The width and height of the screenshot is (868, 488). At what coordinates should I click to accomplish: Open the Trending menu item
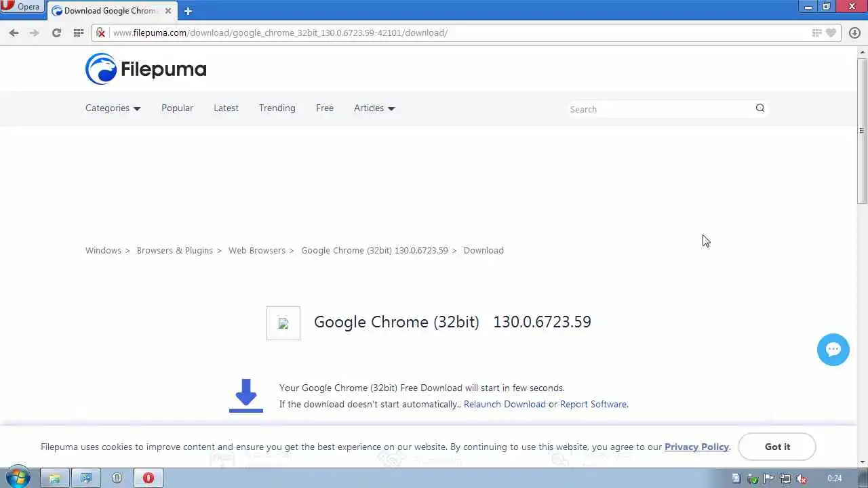click(x=277, y=108)
